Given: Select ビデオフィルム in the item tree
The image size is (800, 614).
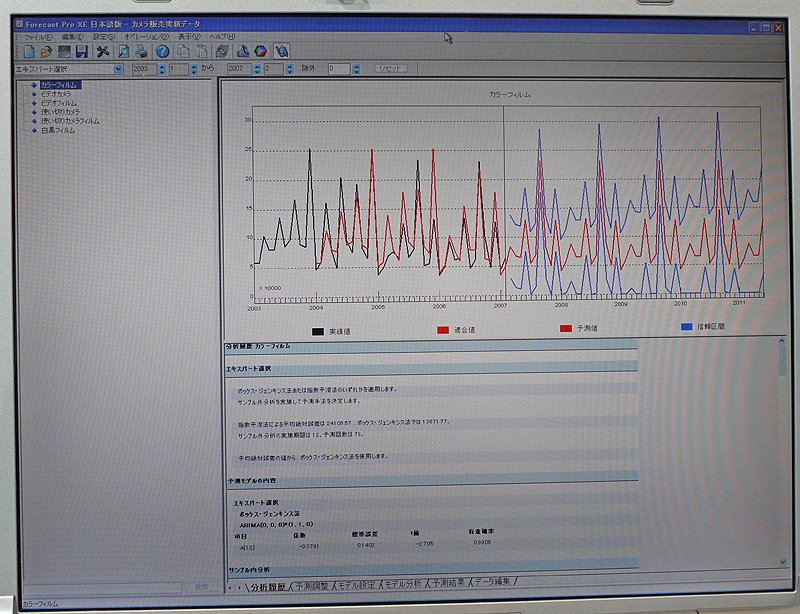Looking at the screenshot, I should [x=59, y=103].
